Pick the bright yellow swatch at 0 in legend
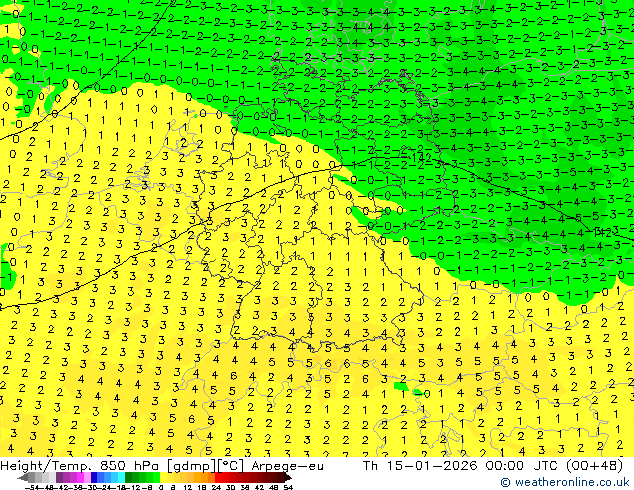634x490 pixels. pyautogui.click(x=163, y=477)
